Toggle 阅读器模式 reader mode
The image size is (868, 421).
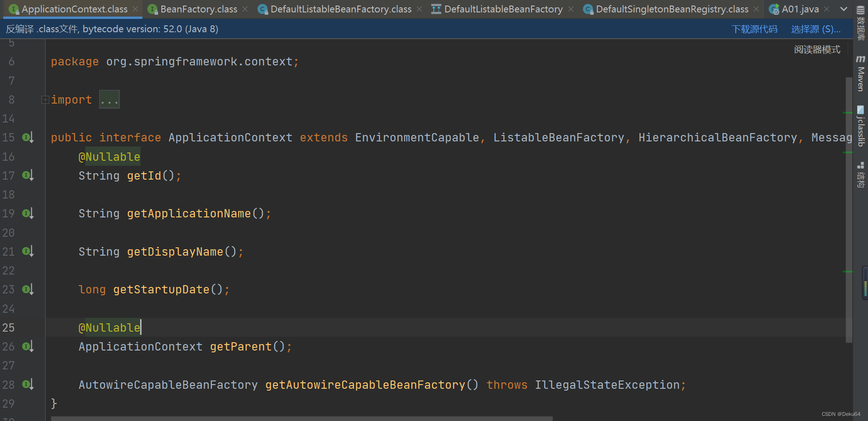click(817, 49)
